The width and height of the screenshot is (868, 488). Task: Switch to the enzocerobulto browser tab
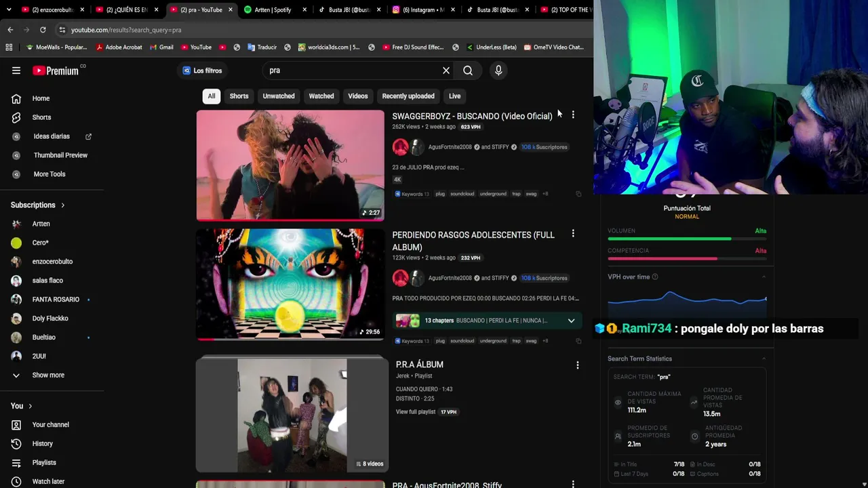(53, 9)
